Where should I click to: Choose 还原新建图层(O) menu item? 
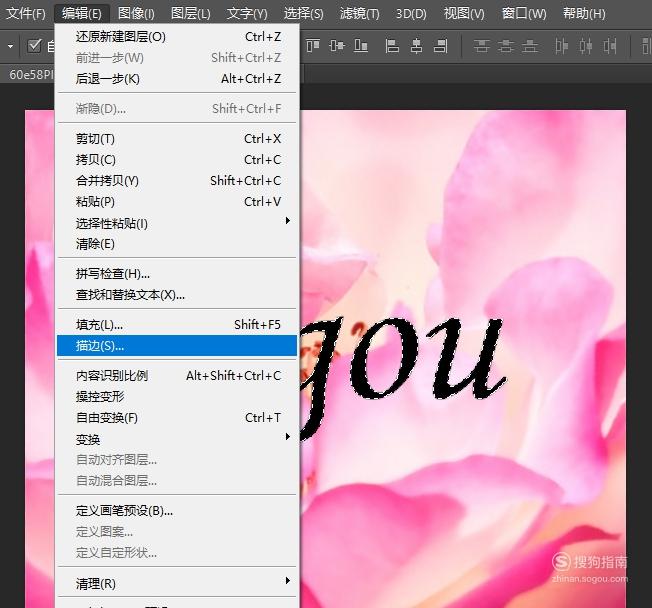[x=177, y=37]
